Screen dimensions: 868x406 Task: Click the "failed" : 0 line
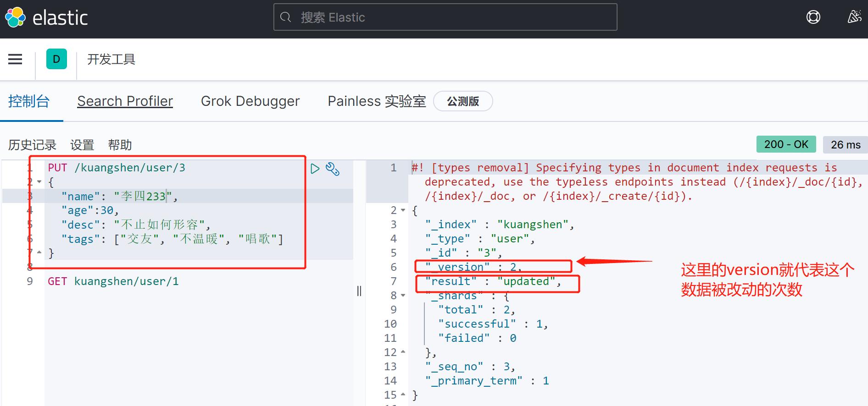[477, 338]
